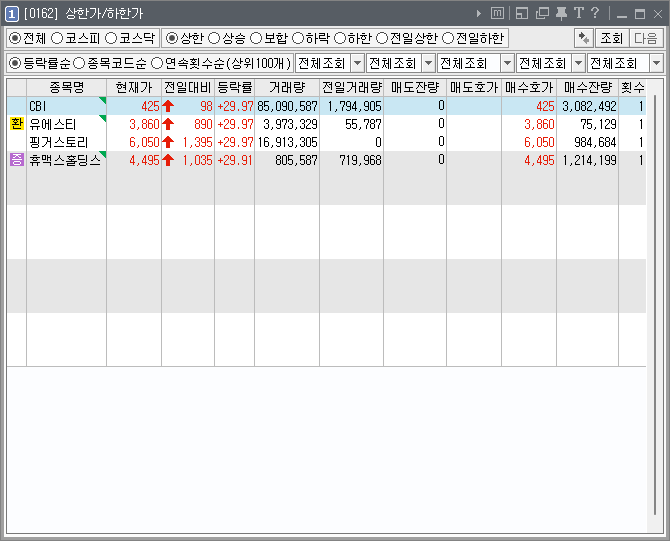Click the settings tool icon beside 조회
Image resolution: width=670 pixels, height=541 pixels.
click(x=583, y=38)
